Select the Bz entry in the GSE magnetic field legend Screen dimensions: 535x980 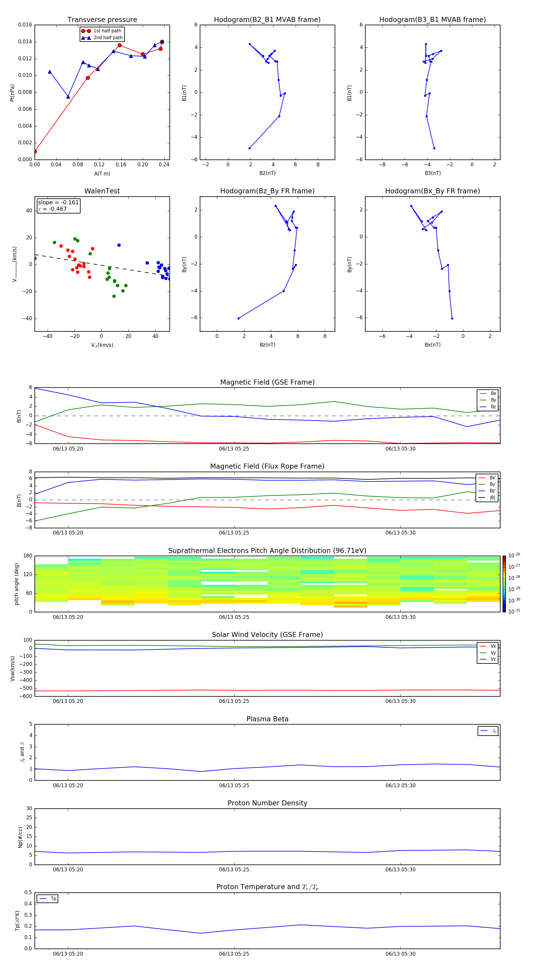click(x=488, y=407)
